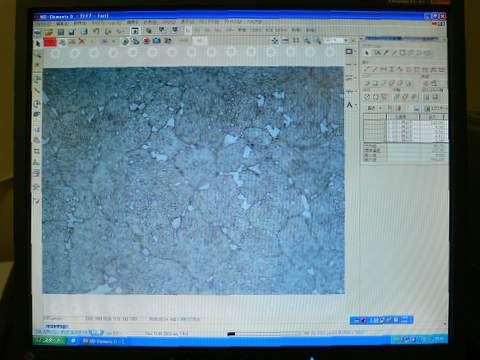Click the highlighted window icon in top toolbar
Image resolution: width=480 pixels, height=360 pixels.
tap(135, 31)
